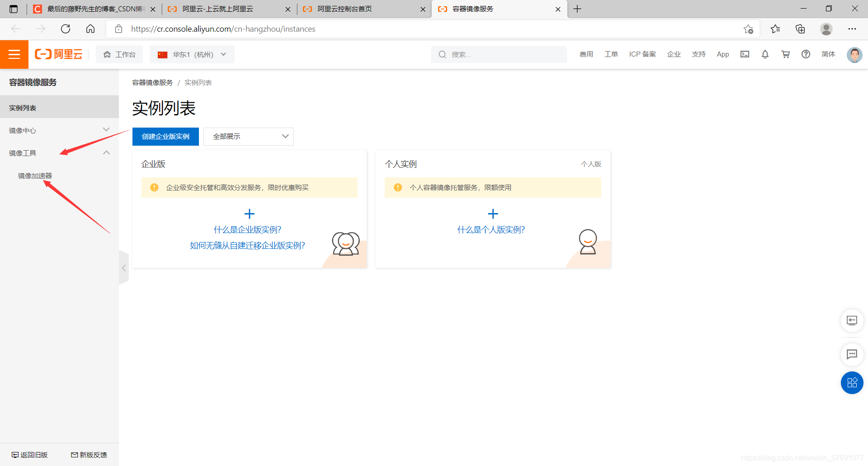The width and height of the screenshot is (868, 466).
Task: Collapse the sidebar with the arrow handle
Action: pyautogui.click(x=124, y=268)
